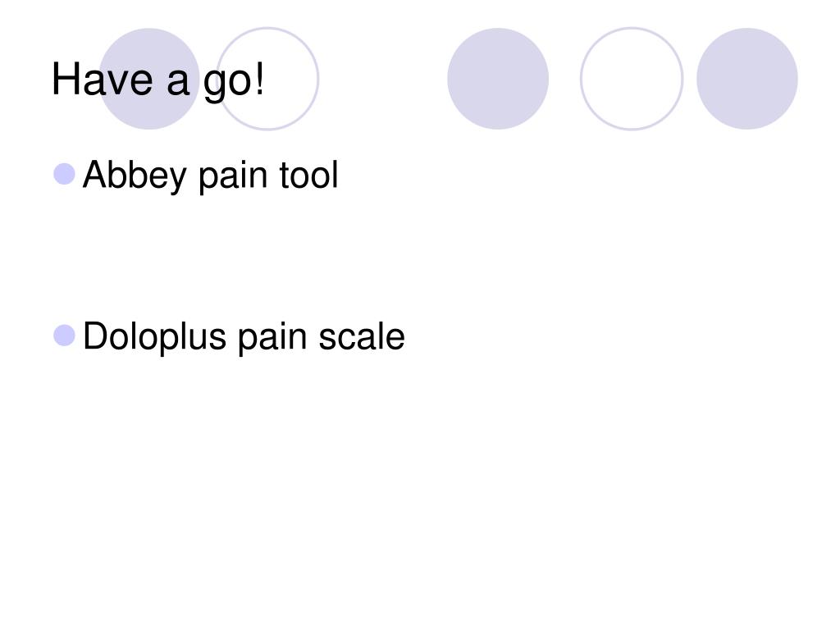Click the outlined circle overlapping "go!"
This screenshot has height=630, width=840.
click(x=268, y=79)
